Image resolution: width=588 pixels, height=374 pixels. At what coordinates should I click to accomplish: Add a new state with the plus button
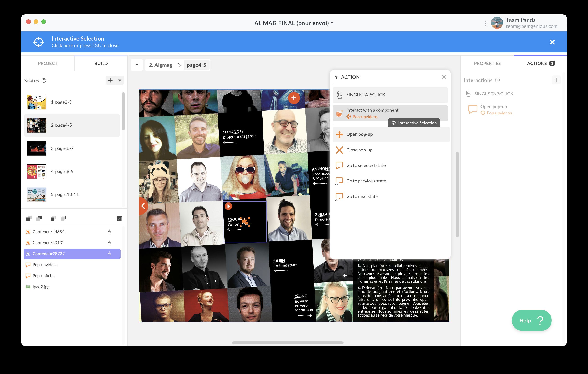110,80
